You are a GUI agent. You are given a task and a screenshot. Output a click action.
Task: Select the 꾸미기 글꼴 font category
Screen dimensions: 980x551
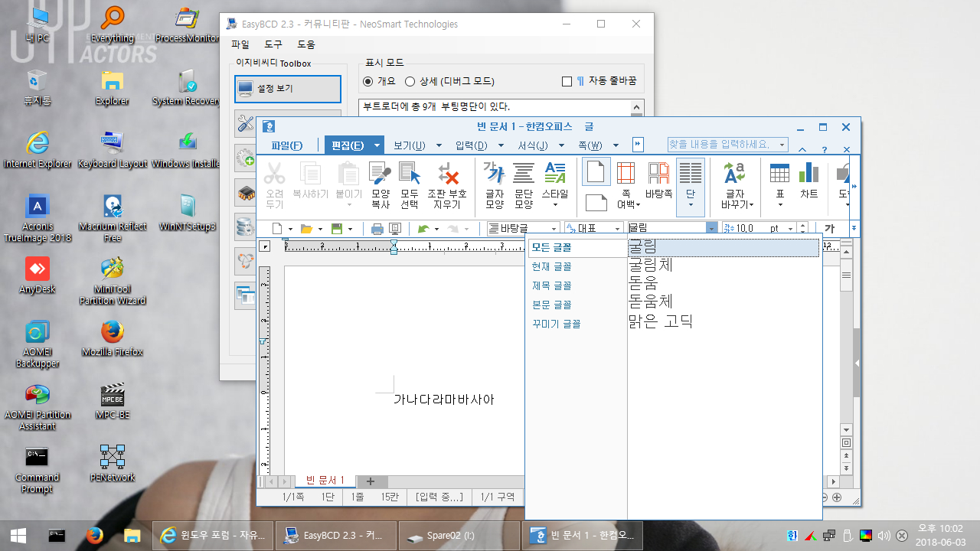click(577, 324)
